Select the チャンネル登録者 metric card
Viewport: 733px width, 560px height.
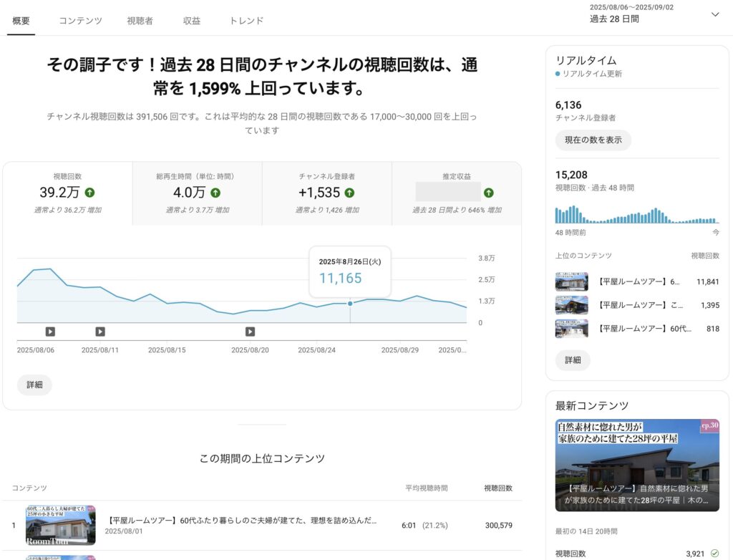(x=326, y=193)
